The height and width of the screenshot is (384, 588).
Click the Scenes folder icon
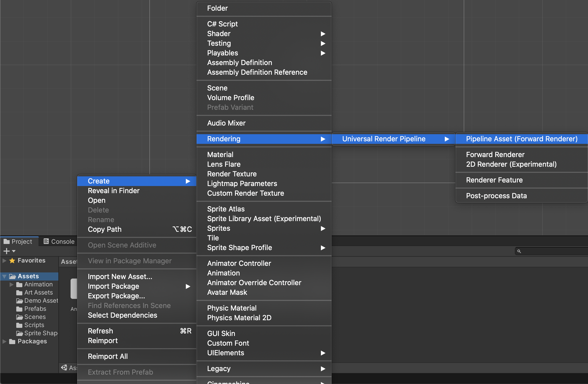[19, 317]
